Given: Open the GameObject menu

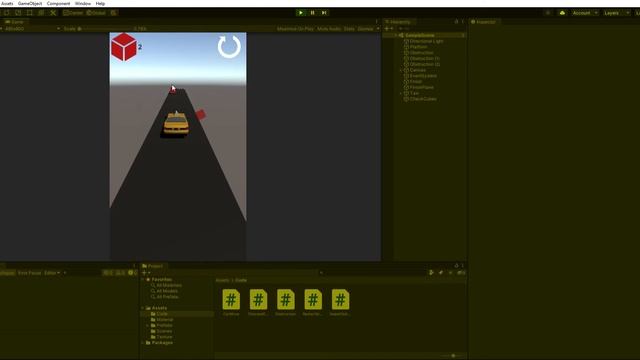Looking at the screenshot, I should (x=30, y=3).
